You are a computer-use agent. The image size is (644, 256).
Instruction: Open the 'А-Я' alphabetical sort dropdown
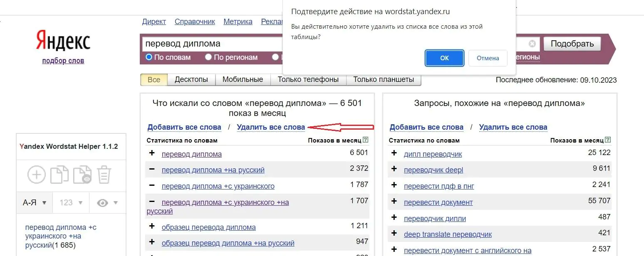[35, 202]
